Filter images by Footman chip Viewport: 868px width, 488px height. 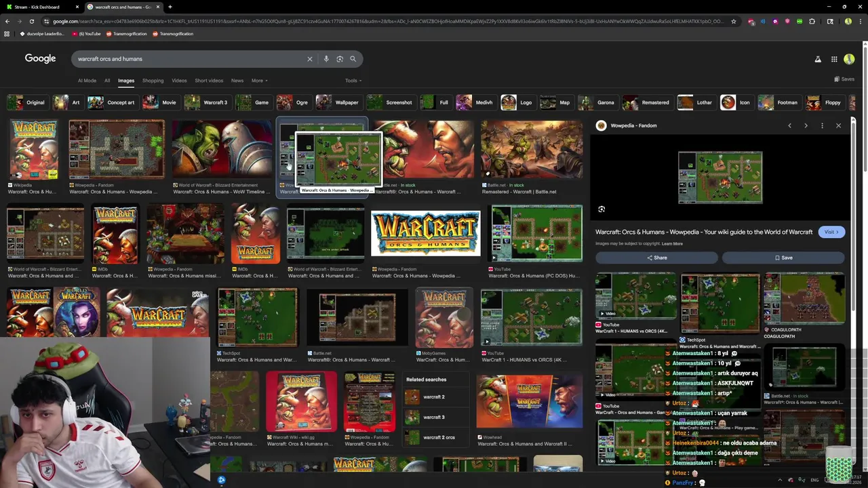coord(778,102)
